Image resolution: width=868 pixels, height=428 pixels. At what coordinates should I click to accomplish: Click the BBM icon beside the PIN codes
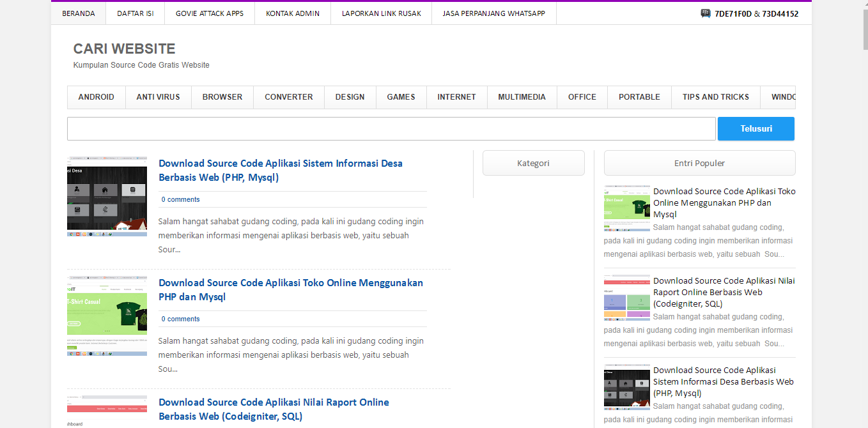click(706, 13)
